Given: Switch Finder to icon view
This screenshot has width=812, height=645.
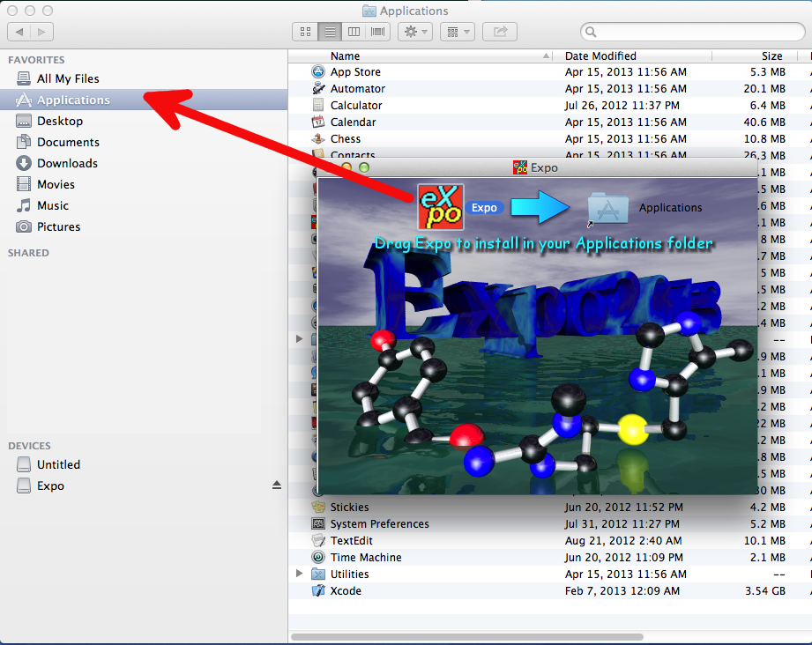Looking at the screenshot, I should (306, 32).
